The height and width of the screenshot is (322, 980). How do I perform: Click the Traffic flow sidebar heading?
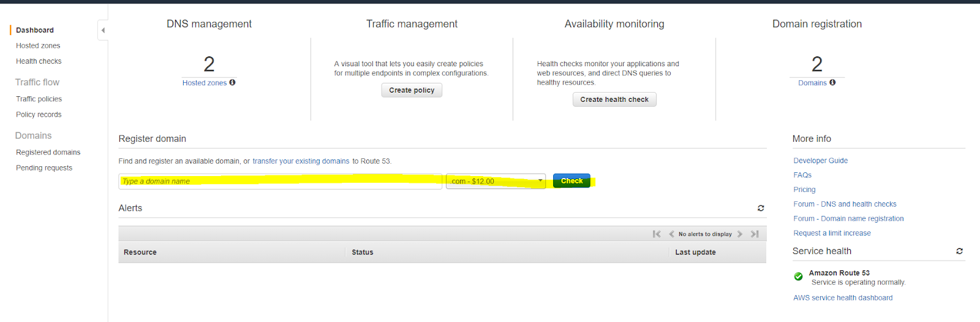tap(37, 82)
